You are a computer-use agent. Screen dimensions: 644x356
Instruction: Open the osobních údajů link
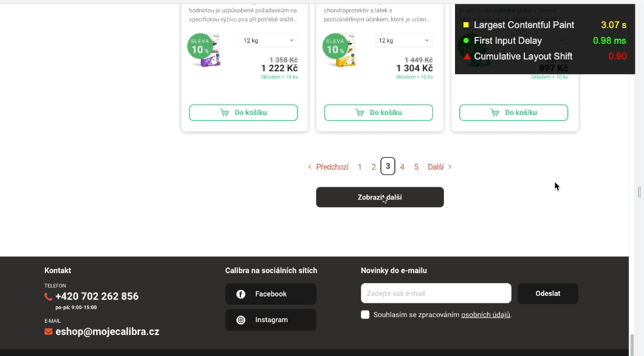coord(485,315)
